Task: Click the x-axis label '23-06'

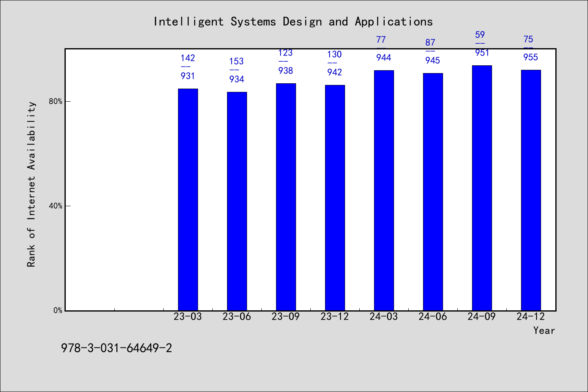Action: (x=237, y=316)
